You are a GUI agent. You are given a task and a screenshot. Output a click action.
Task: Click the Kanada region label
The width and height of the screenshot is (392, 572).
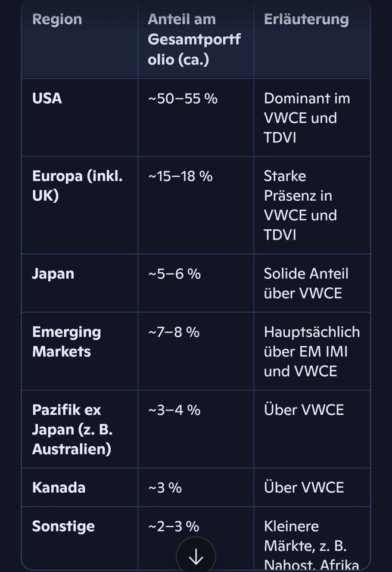(58, 487)
